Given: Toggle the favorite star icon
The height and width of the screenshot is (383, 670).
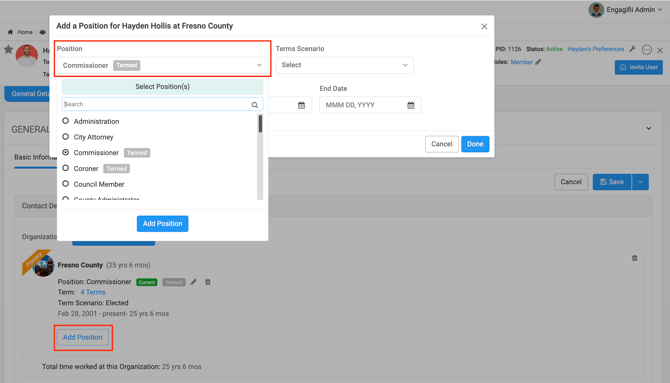Looking at the screenshot, I should [8, 50].
